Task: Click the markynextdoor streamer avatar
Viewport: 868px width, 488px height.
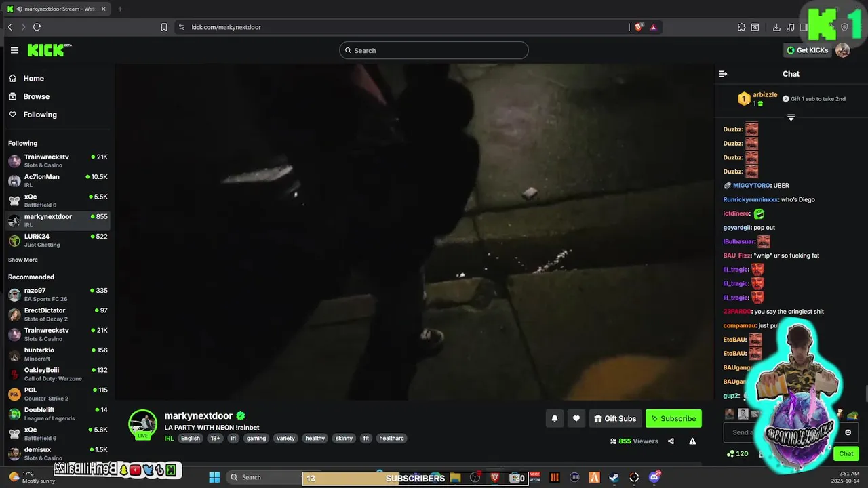Action: pos(142,424)
